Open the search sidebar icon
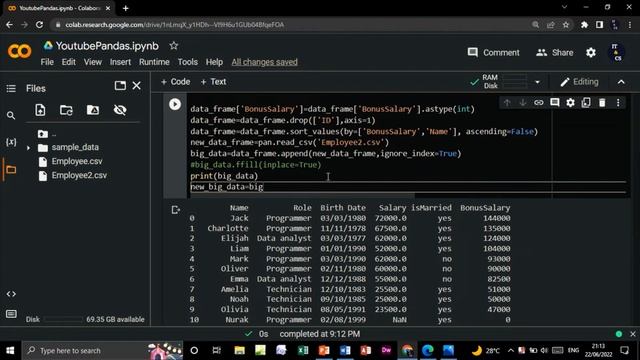This screenshot has height=360, width=640. (11, 116)
